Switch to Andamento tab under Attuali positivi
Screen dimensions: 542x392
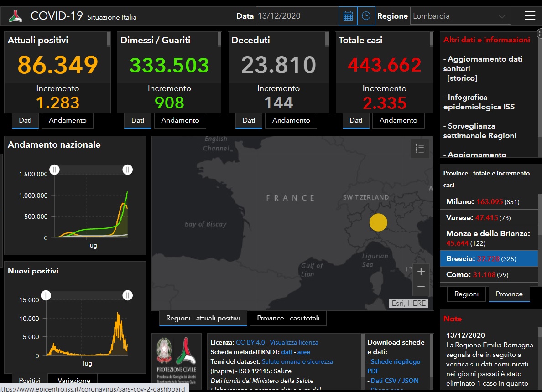pos(68,120)
